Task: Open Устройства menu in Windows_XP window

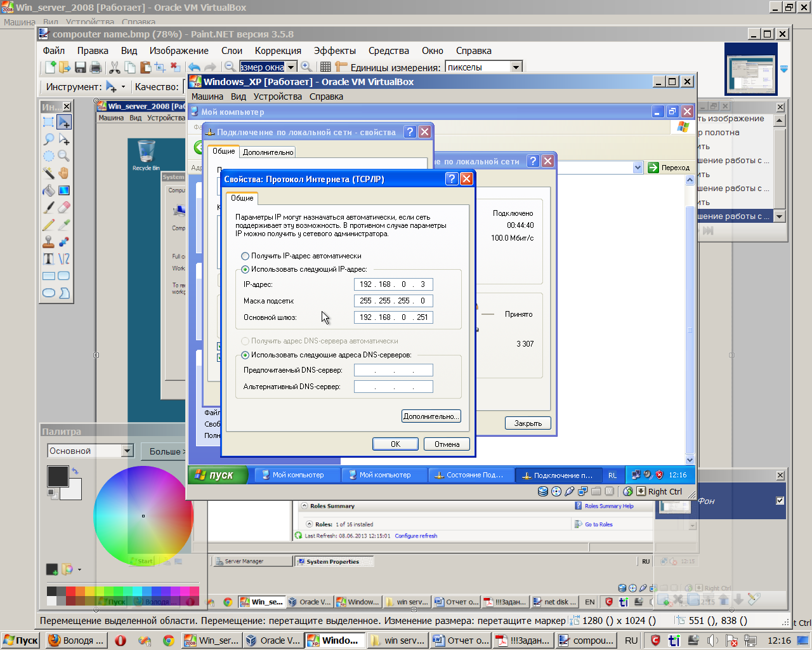Action: (x=277, y=96)
